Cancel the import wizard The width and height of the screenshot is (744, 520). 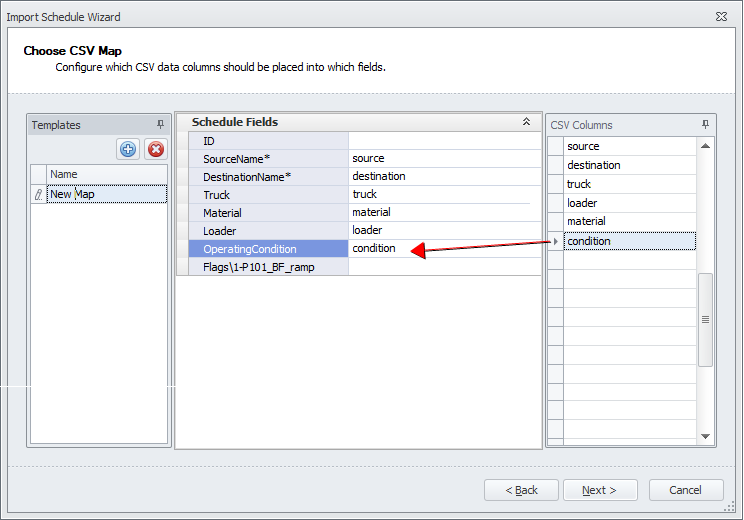point(686,490)
